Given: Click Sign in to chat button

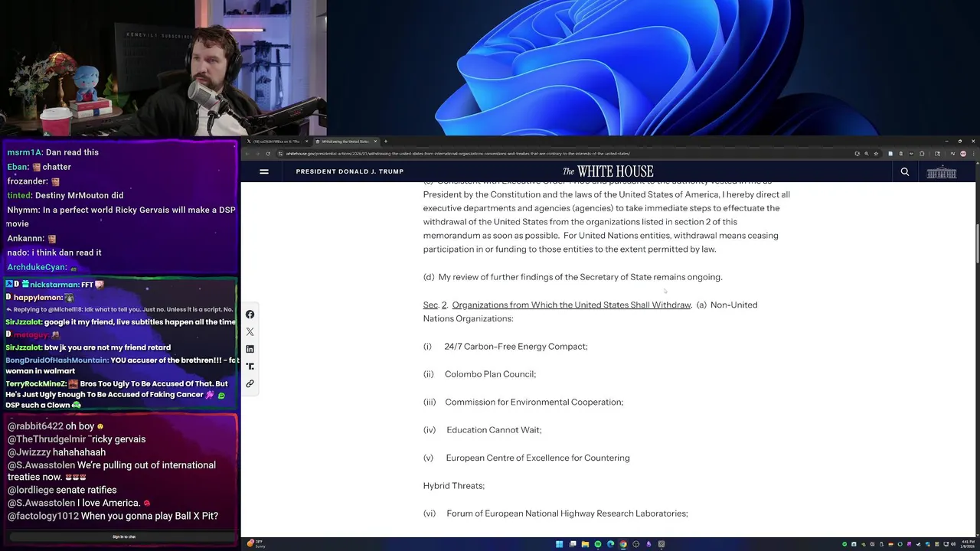Looking at the screenshot, I should click(124, 536).
